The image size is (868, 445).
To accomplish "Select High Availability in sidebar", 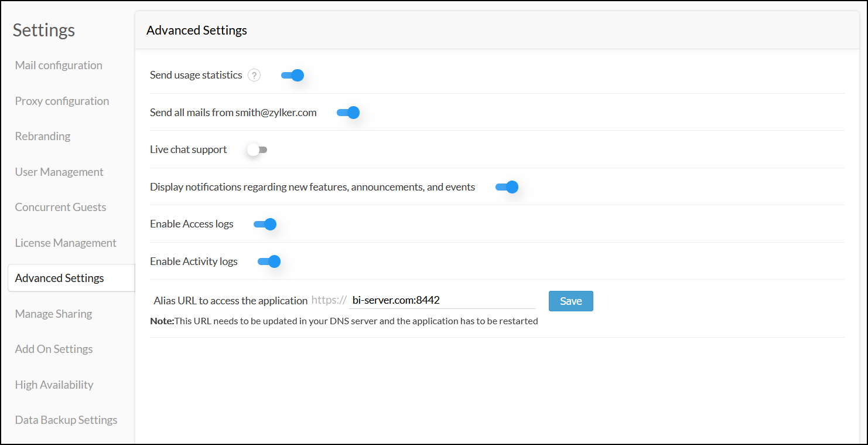I will tap(54, 385).
